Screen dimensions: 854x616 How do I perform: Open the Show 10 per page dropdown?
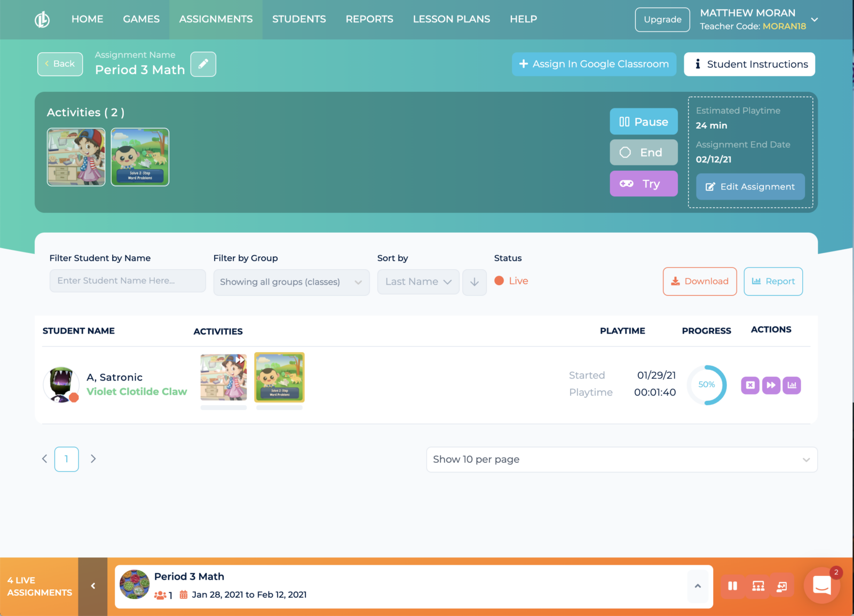(621, 459)
